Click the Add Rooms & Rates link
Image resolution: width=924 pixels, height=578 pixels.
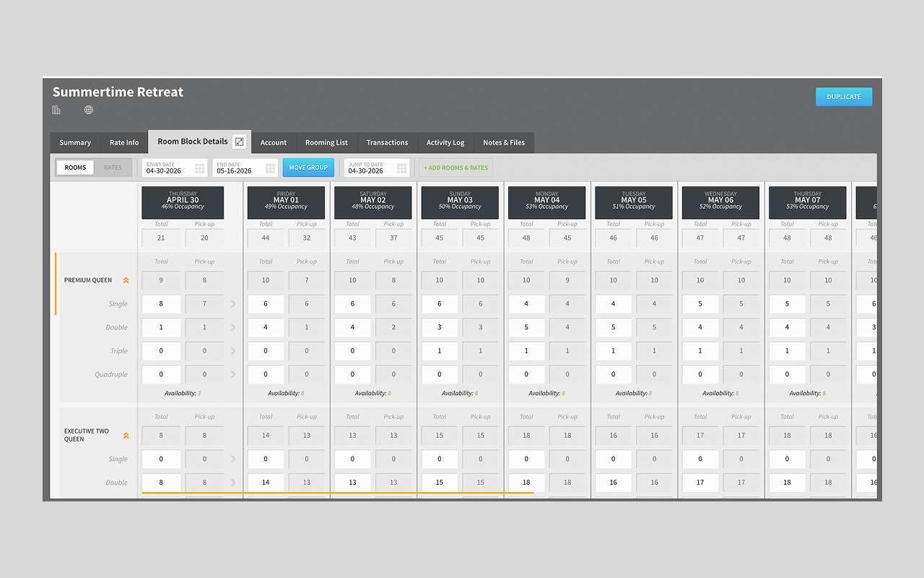(x=456, y=168)
